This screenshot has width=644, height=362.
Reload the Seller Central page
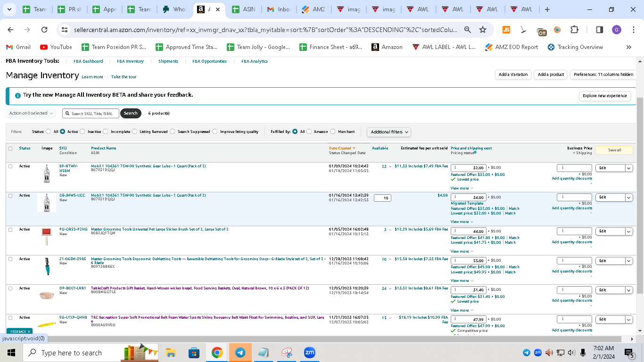(x=44, y=30)
